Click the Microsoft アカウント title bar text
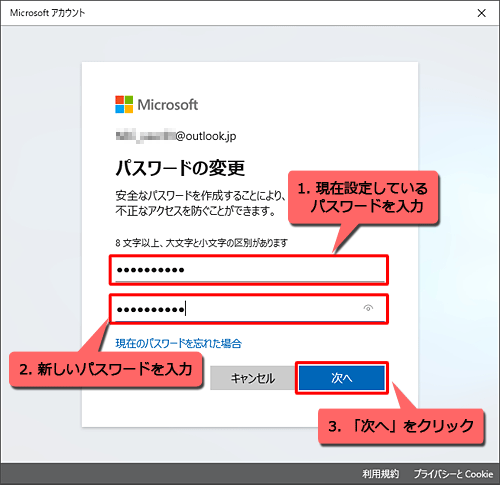This screenshot has width=500, height=485. pos(48,13)
